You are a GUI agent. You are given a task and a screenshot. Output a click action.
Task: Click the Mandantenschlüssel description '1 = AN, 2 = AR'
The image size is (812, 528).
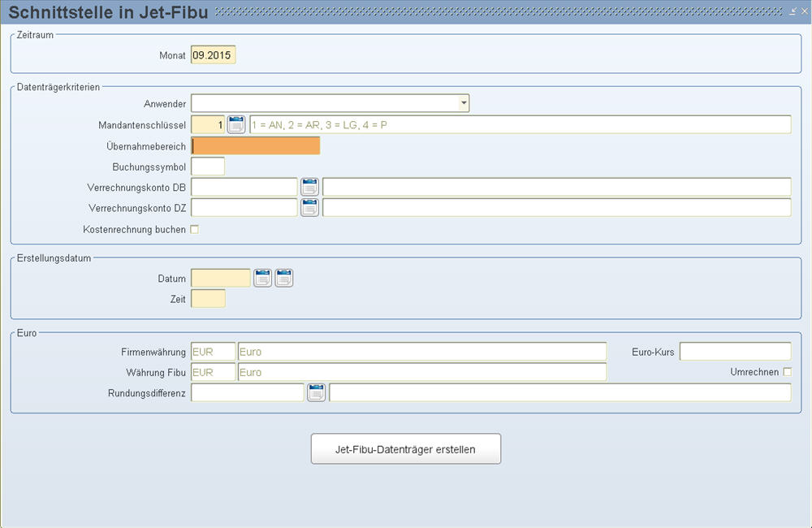point(520,124)
